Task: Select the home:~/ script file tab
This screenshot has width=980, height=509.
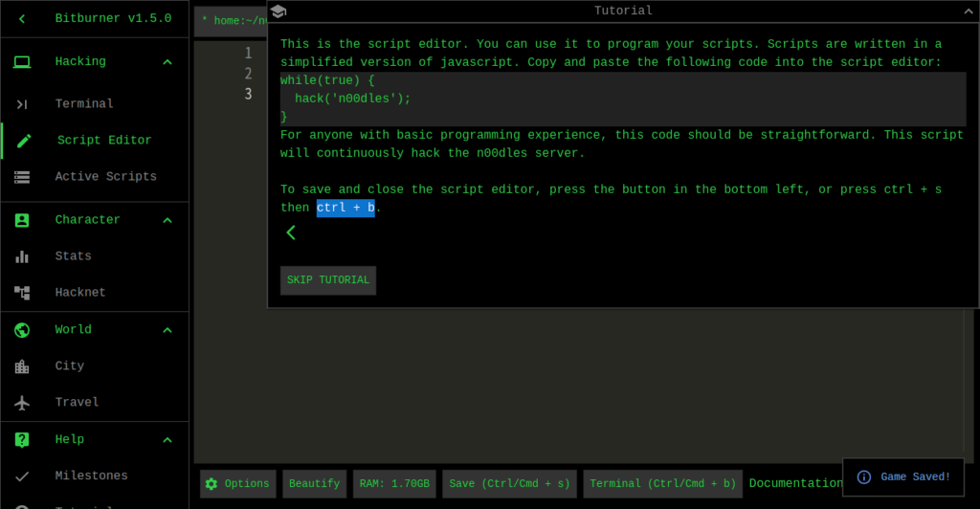Action: [x=232, y=21]
